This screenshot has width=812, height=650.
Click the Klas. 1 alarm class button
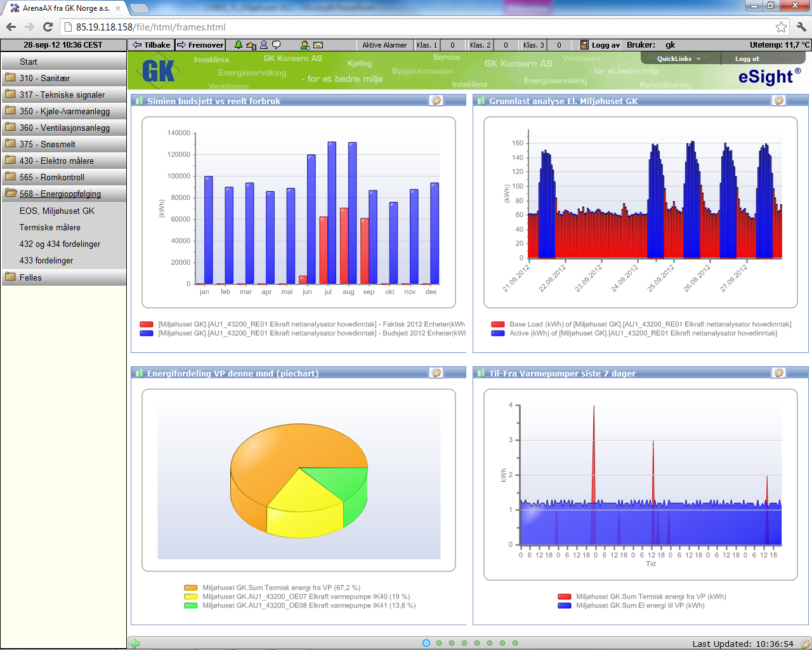coord(427,45)
